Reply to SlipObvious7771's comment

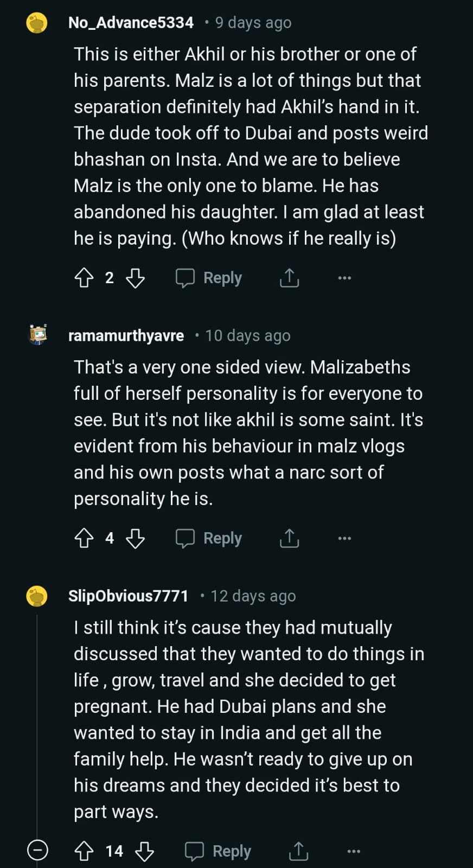[219, 851]
